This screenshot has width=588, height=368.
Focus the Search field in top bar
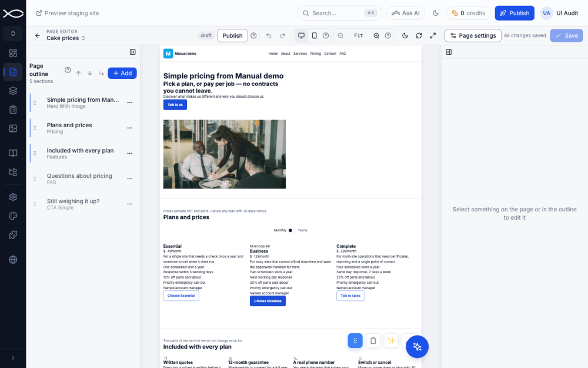(339, 13)
